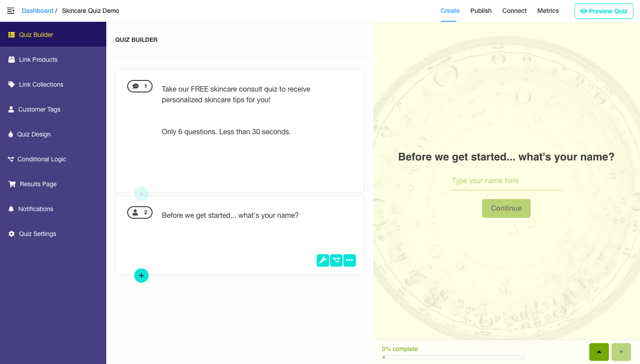The height and width of the screenshot is (364, 640).
Task: Click the quiz completion progress bar
Action: pos(453,357)
